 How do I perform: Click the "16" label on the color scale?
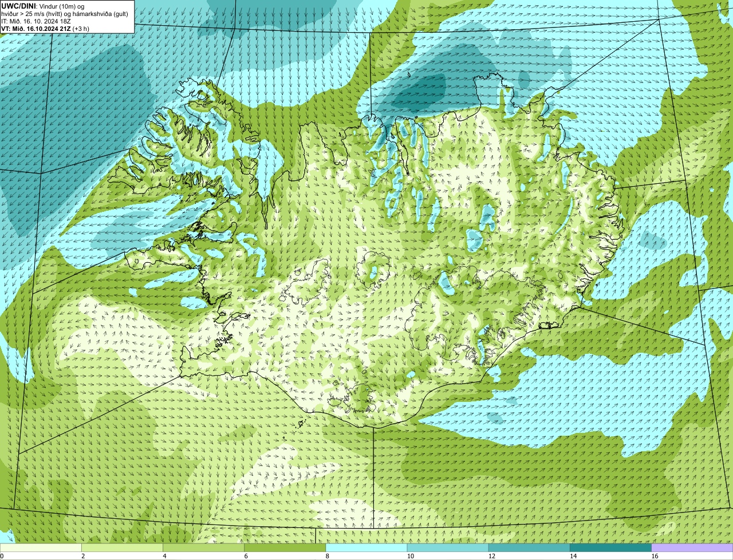(655, 556)
